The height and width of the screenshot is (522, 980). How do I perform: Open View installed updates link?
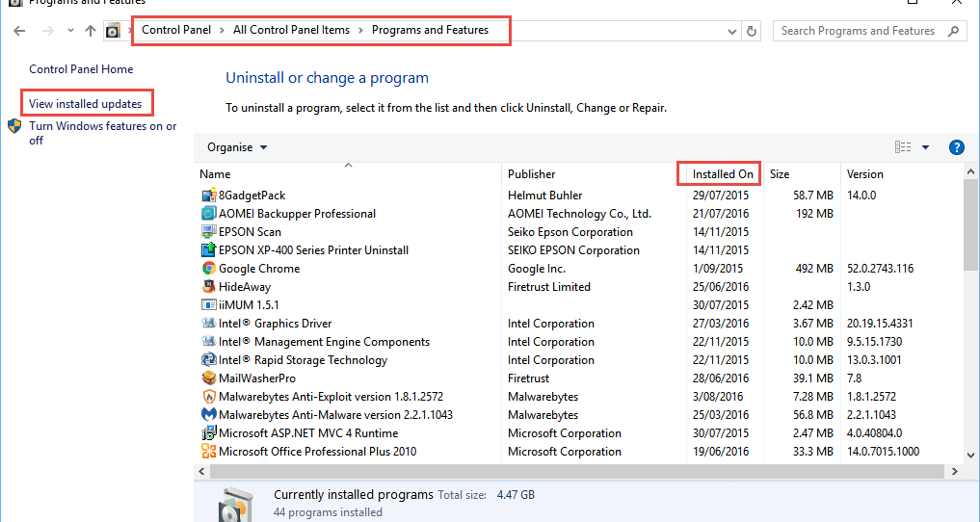(x=86, y=104)
